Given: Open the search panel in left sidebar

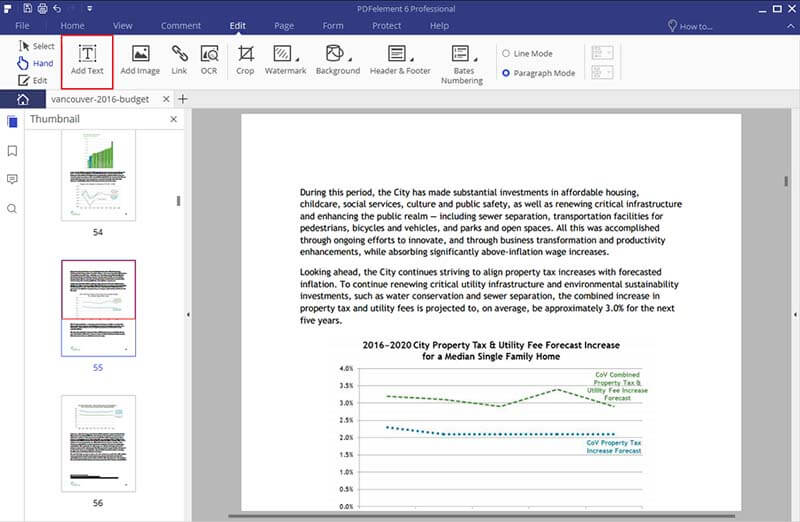Looking at the screenshot, I should 12,208.
